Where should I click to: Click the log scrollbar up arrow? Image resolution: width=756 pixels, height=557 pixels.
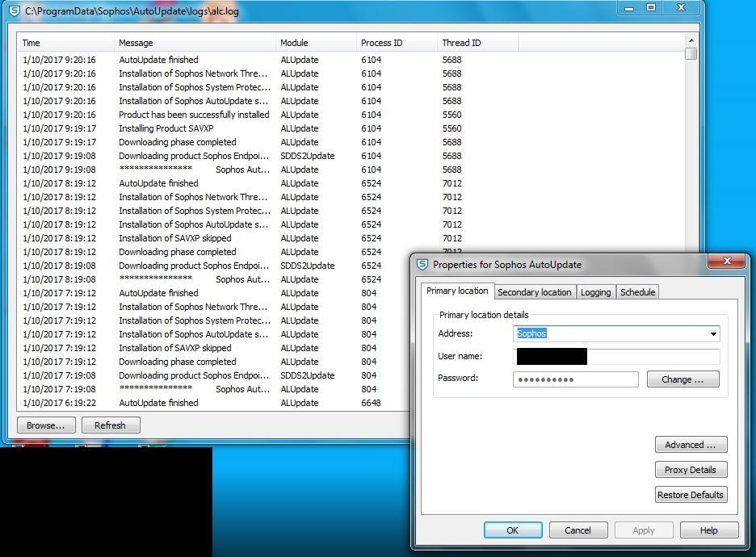(x=691, y=41)
